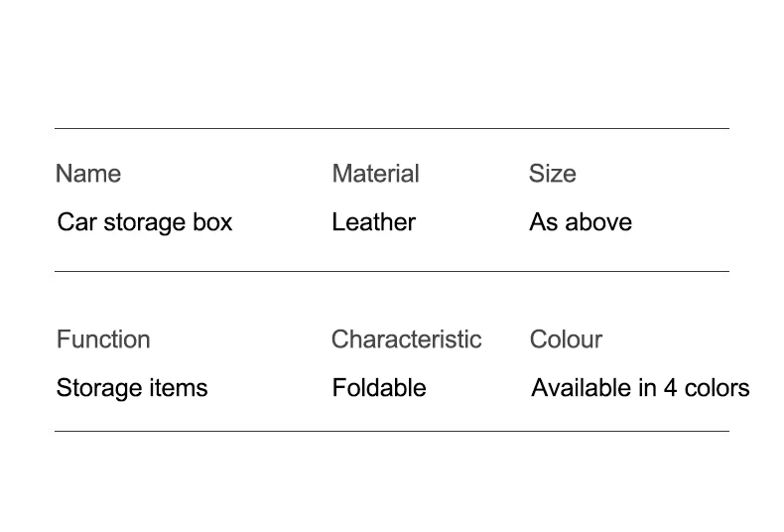This screenshot has width=784, height=532.
Task: Click the Car storage box value
Action: coord(145,222)
